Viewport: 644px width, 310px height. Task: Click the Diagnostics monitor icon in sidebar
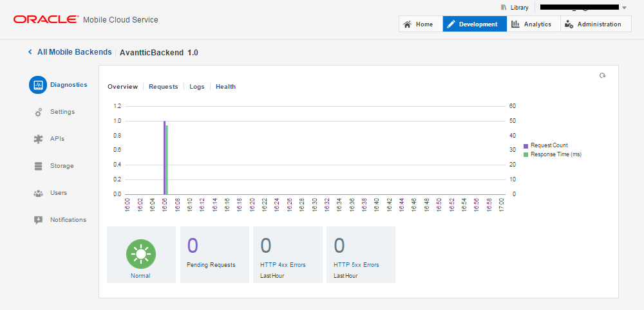click(x=38, y=85)
